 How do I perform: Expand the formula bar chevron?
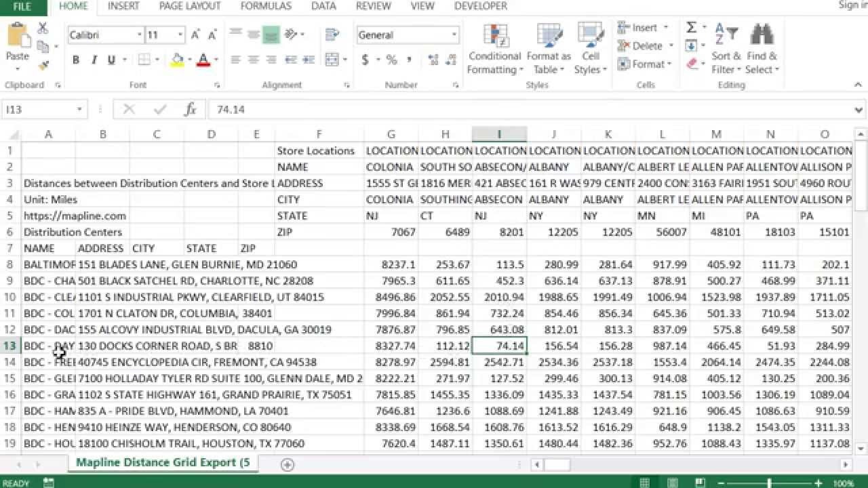[859, 110]
